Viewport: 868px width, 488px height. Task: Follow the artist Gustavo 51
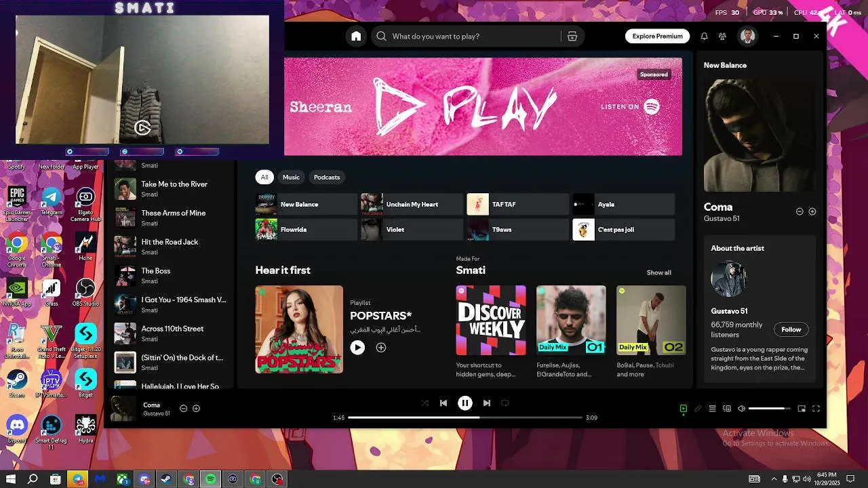pos(791,329)
